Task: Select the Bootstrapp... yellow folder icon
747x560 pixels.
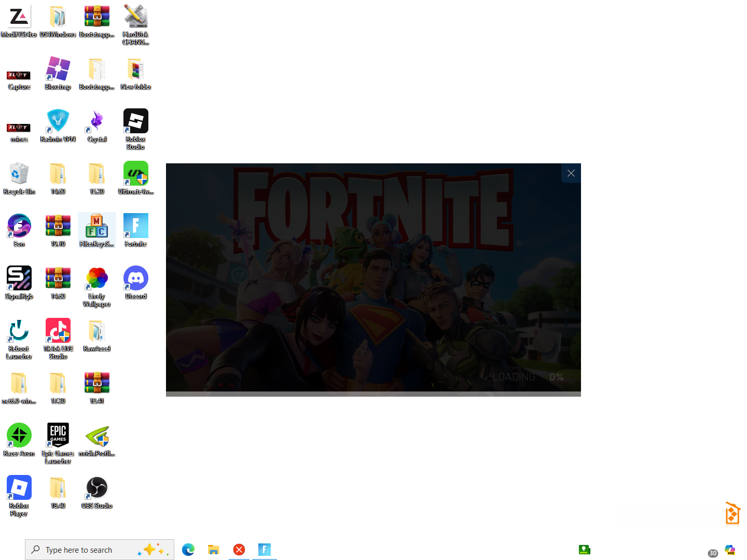Action: tap(97, 74)
